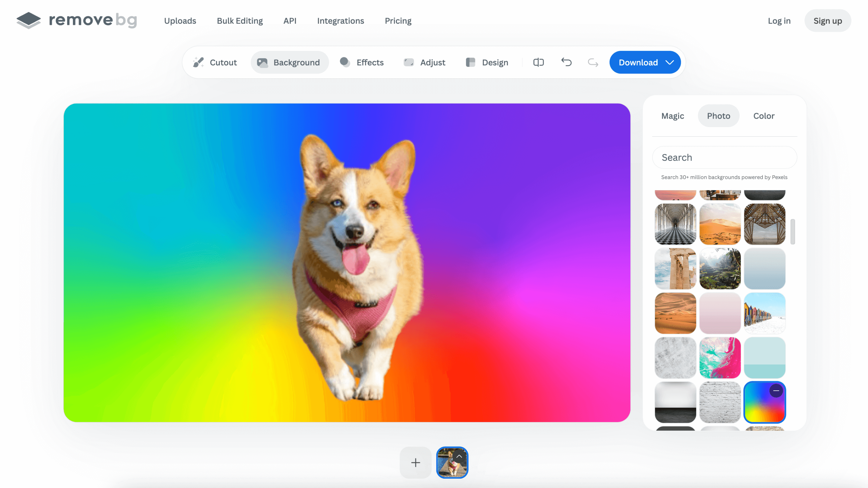Click the Sign up button

[x=828, y=21]
